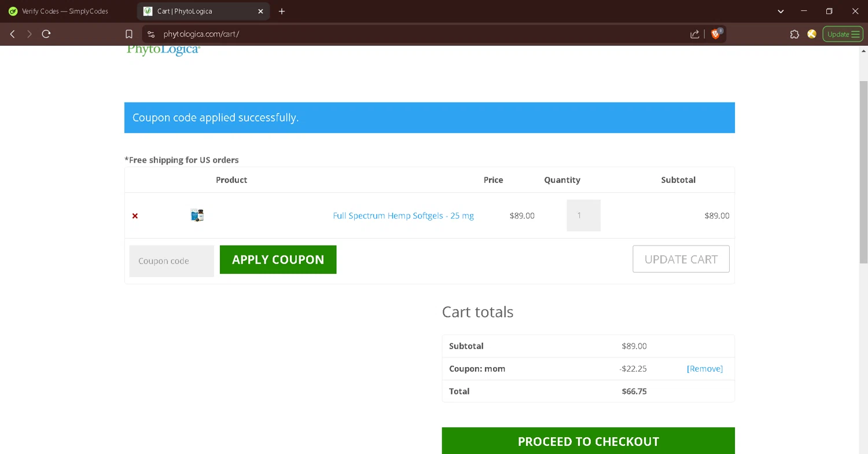Restore down the browser window
The image size is (868, 454).
pos(829,11)
